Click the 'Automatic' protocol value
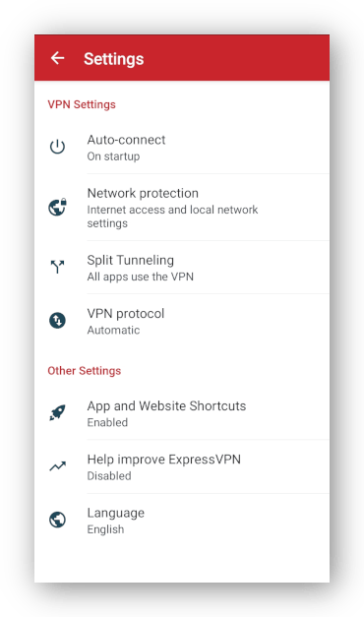Screen dimensions: 364x617 (113, 330)
